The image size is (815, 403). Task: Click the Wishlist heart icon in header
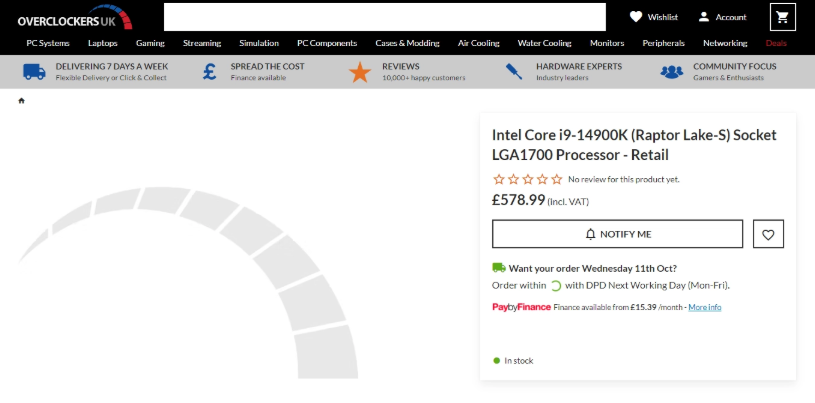pyautogui.click(x=636, y=17)
